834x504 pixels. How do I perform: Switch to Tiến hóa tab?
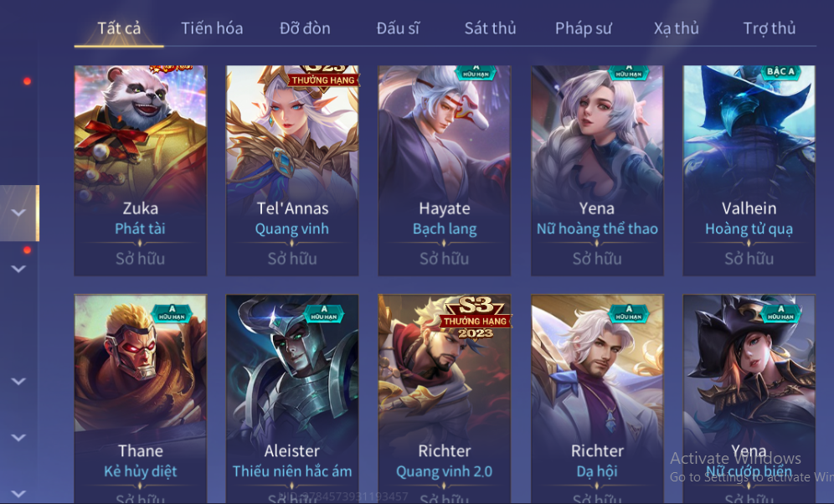tap(212, 28)
